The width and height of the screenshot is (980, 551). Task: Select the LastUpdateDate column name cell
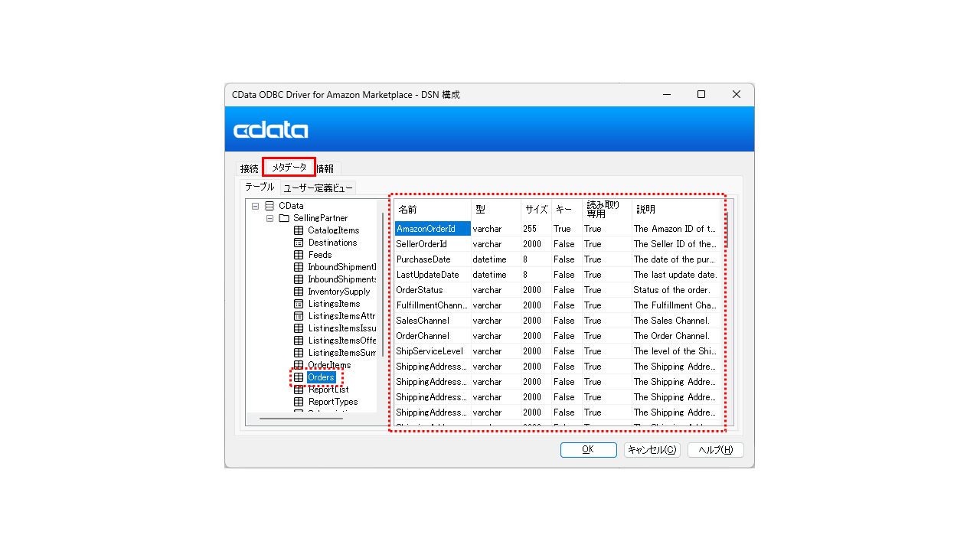tap(433, 275)
